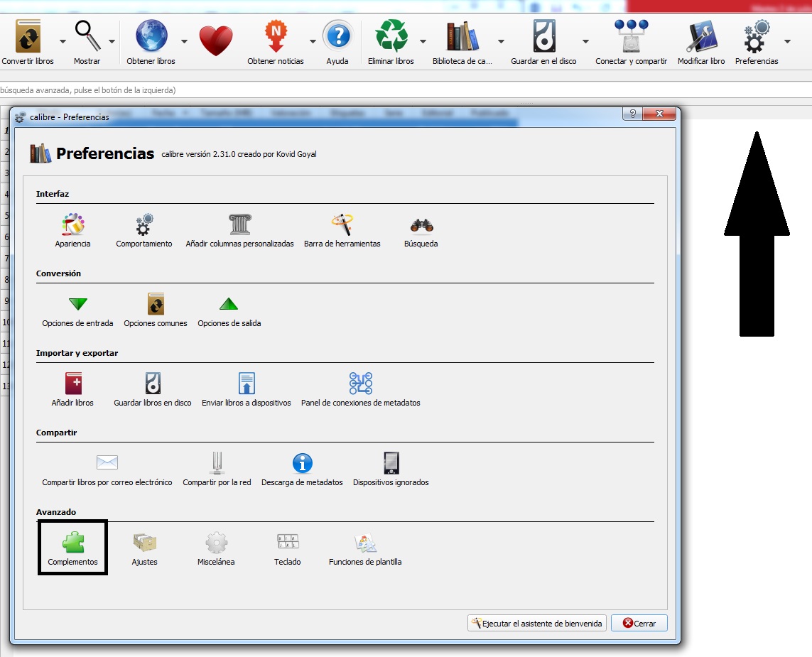Open Opciones de entrada conversion settings

[77, 307]
